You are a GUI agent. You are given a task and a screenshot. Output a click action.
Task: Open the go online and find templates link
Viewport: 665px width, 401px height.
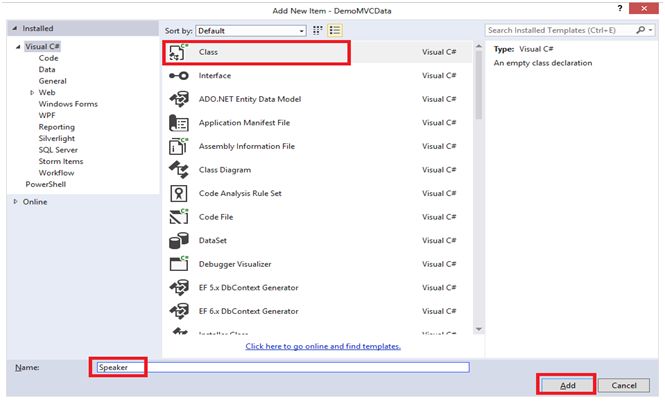(323, 346)
